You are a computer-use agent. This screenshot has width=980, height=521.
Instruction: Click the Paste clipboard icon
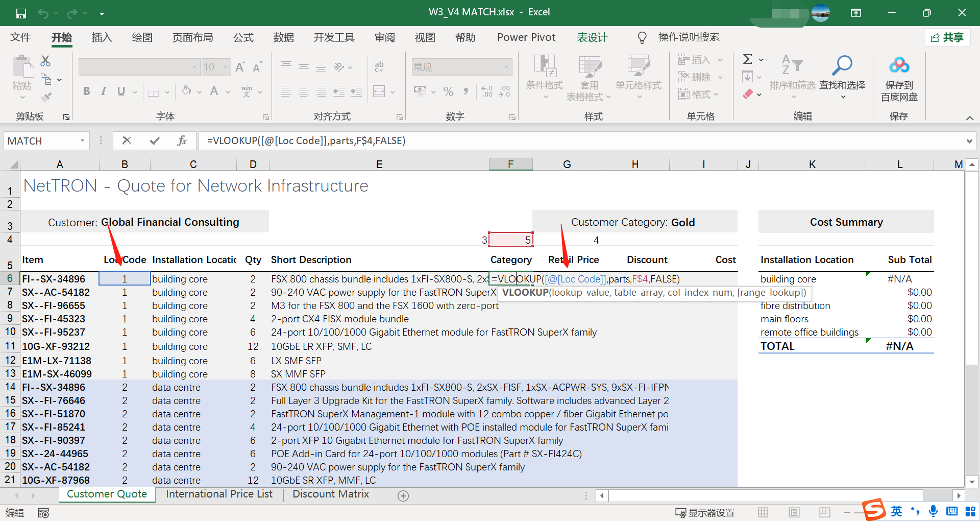(22, 67)
